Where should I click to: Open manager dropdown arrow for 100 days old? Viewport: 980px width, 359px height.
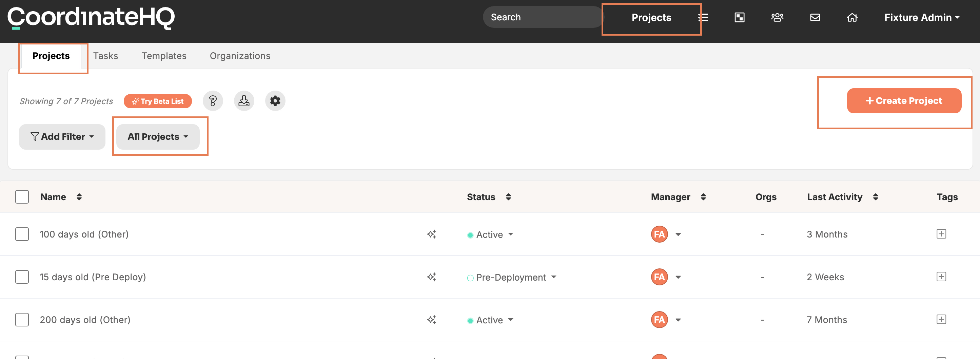(678, 234)
